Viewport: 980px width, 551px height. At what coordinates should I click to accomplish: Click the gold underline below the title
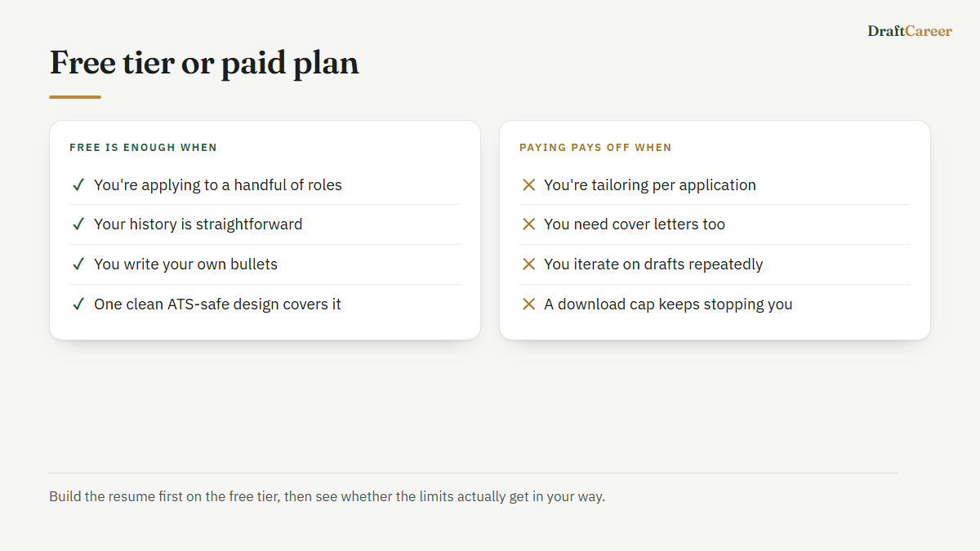[x=75, y=97]
